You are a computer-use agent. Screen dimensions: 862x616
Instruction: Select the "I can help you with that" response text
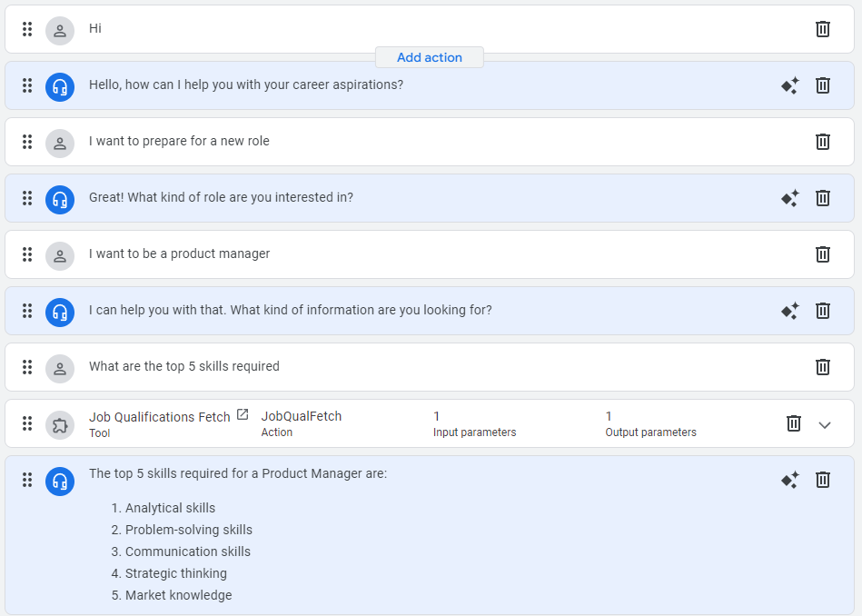pos(291,310)
